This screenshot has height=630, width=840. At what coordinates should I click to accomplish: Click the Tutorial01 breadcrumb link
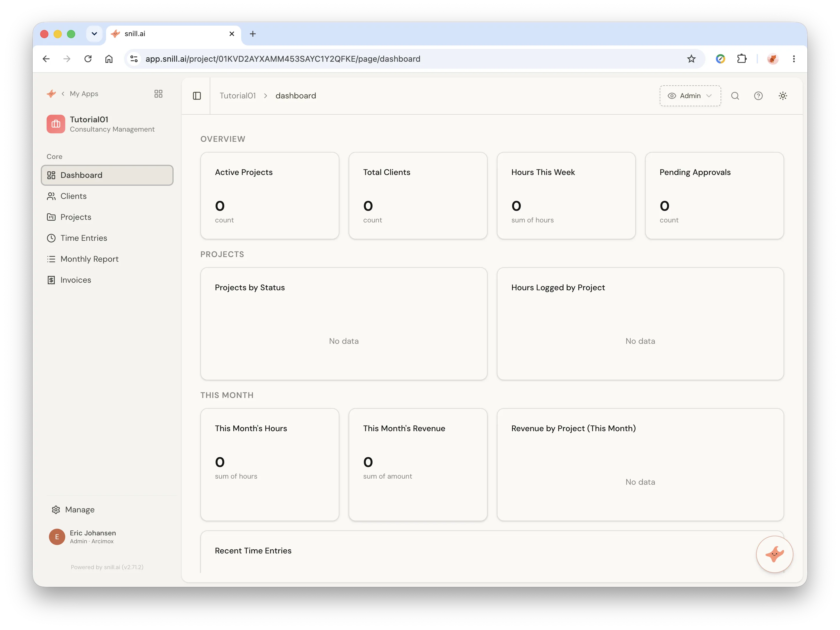238,96
